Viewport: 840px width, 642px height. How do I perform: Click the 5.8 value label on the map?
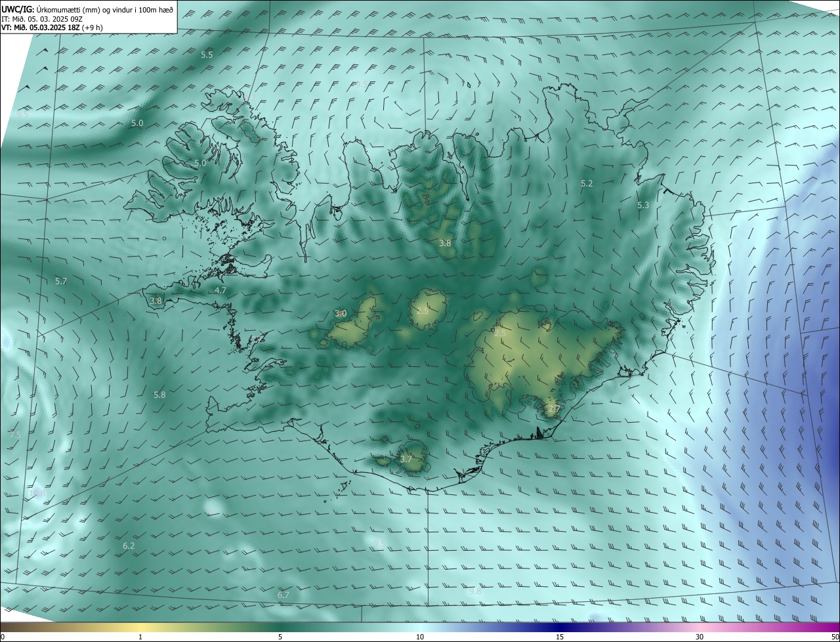pos(159,395)
